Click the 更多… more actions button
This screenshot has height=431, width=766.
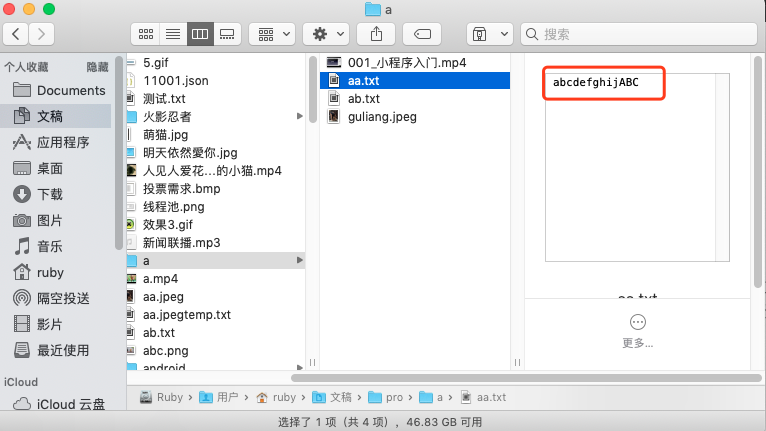[x=637, y=331]
